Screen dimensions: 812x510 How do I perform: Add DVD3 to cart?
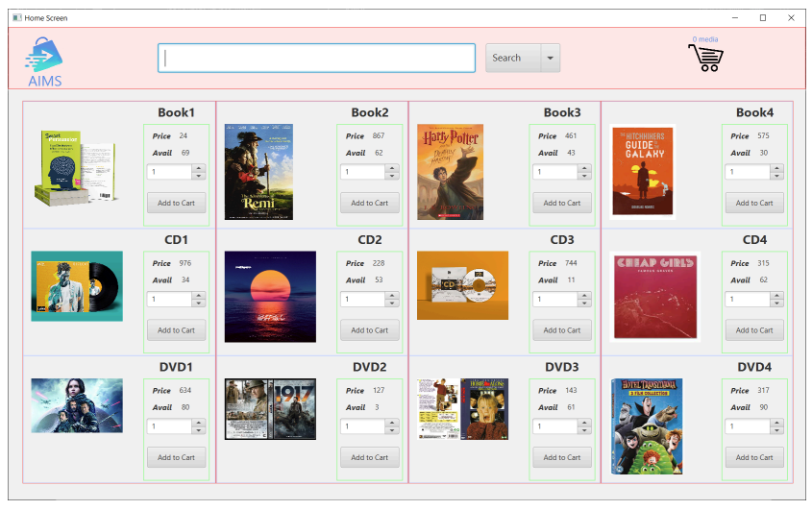[x=562, y=458]
